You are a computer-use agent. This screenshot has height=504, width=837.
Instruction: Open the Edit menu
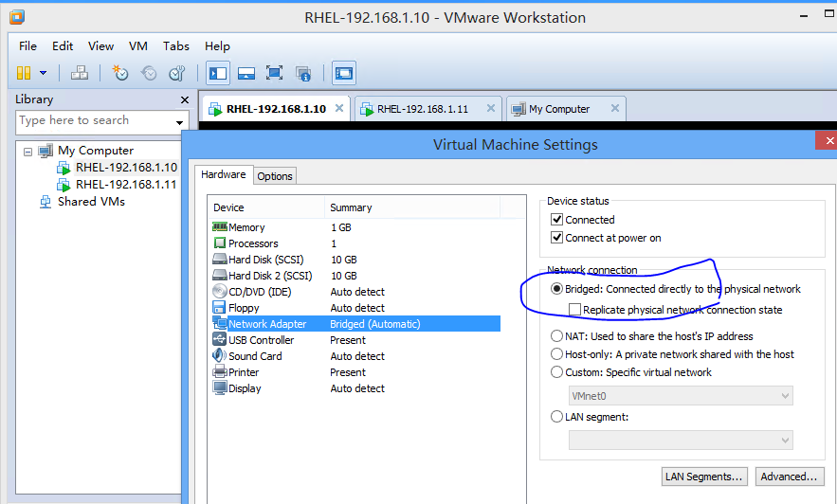[x=63, y=46]
